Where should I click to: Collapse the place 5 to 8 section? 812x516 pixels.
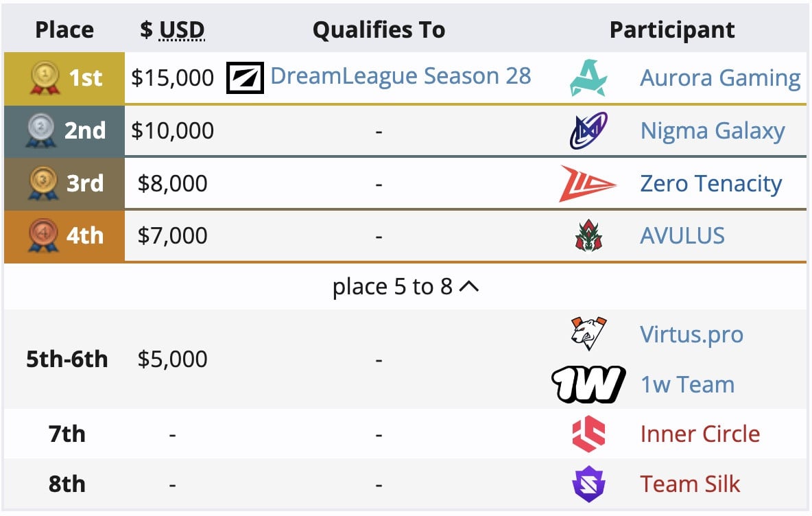click(405, 287)
